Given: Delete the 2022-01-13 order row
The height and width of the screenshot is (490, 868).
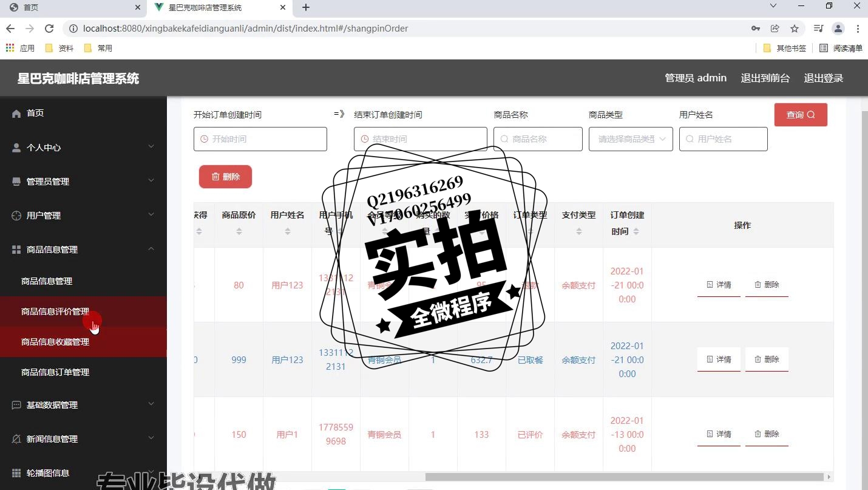Looking at the screenshot, I should tap(767, 434).
